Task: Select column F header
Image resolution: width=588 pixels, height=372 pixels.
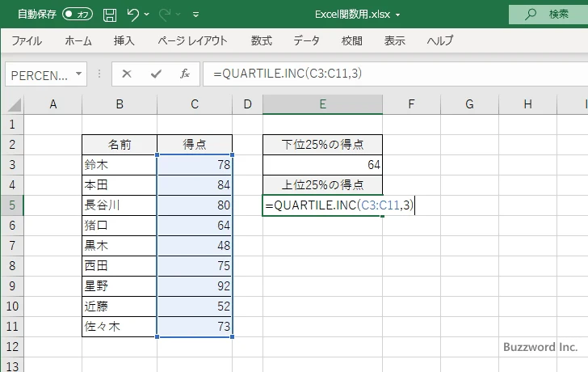Action: coord(411,104)
